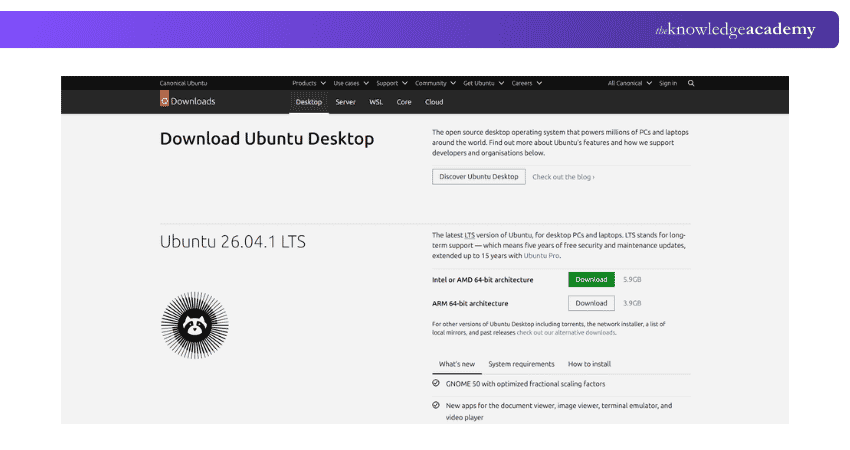Screen dimensions: 850x450
Task: Click the 'ARM 64-bit architecture' label
Action: 470,304
